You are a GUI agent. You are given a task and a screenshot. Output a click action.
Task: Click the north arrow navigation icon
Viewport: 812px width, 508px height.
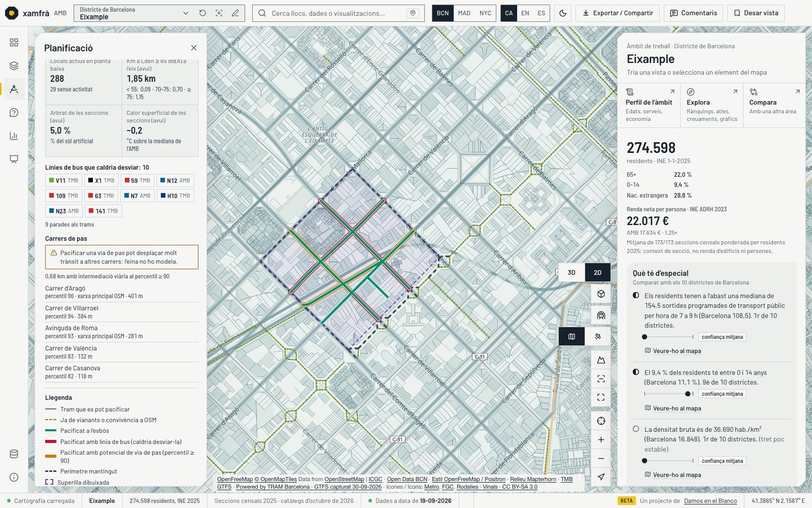tap(601, 477)
